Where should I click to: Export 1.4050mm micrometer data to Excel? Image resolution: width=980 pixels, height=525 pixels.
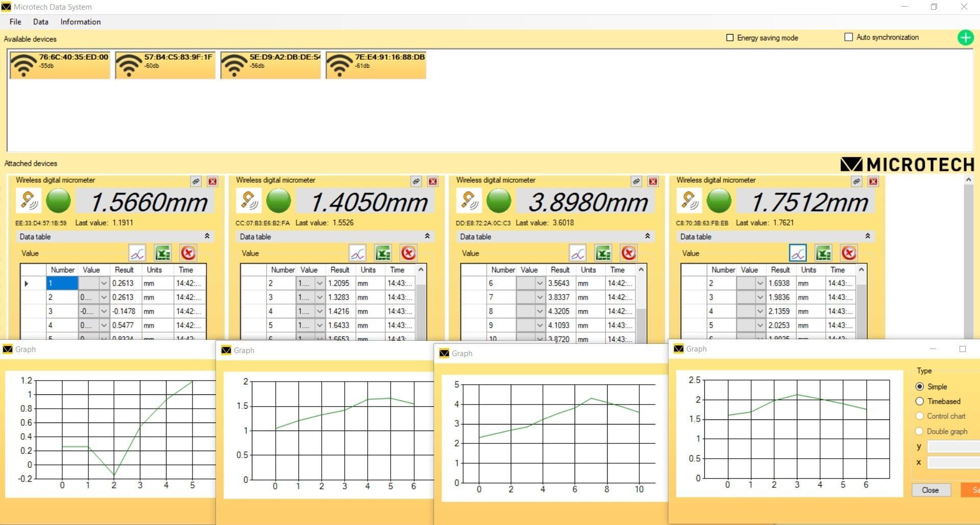coord(383,253)
